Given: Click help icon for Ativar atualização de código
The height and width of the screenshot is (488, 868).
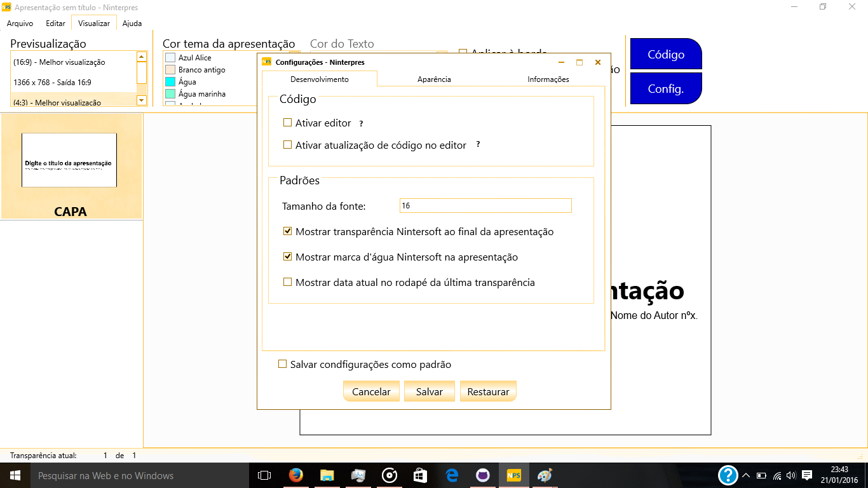Looking at the screenshot, I should coord(478,145).
